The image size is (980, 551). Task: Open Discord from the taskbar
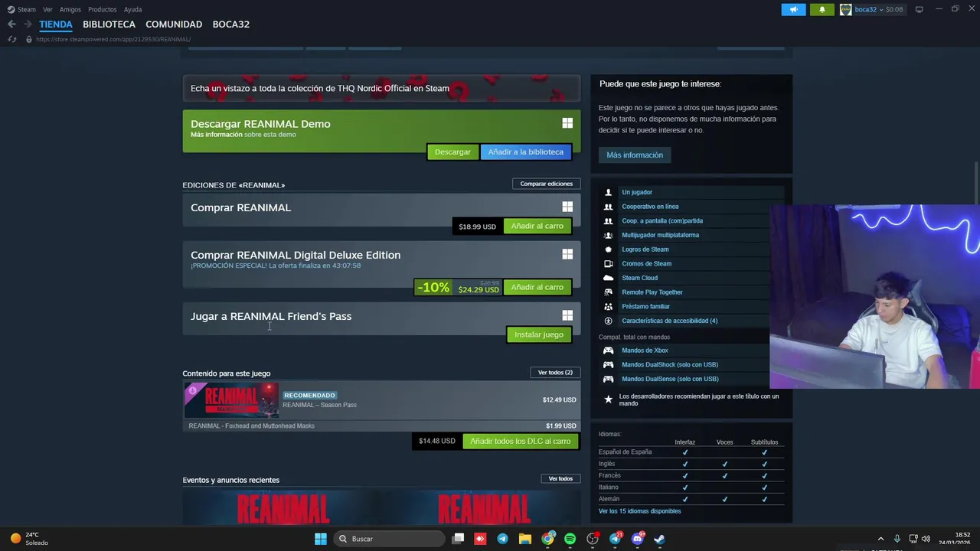(x=637, y=539)
